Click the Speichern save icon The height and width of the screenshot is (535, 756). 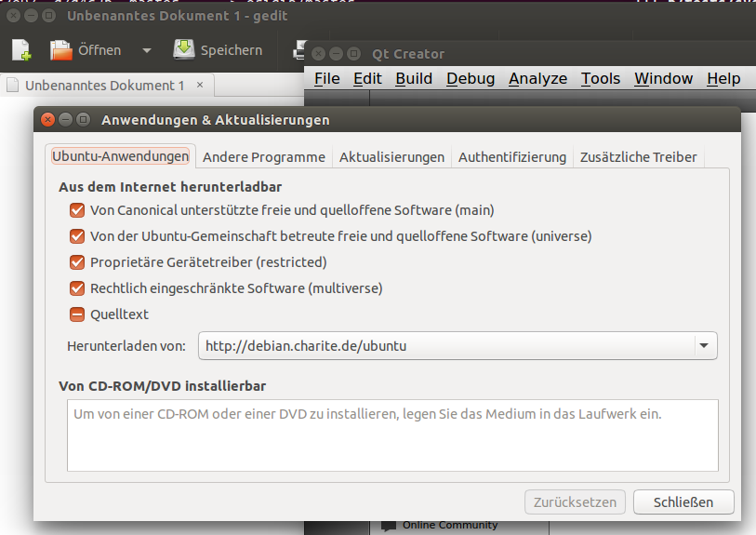184,50
